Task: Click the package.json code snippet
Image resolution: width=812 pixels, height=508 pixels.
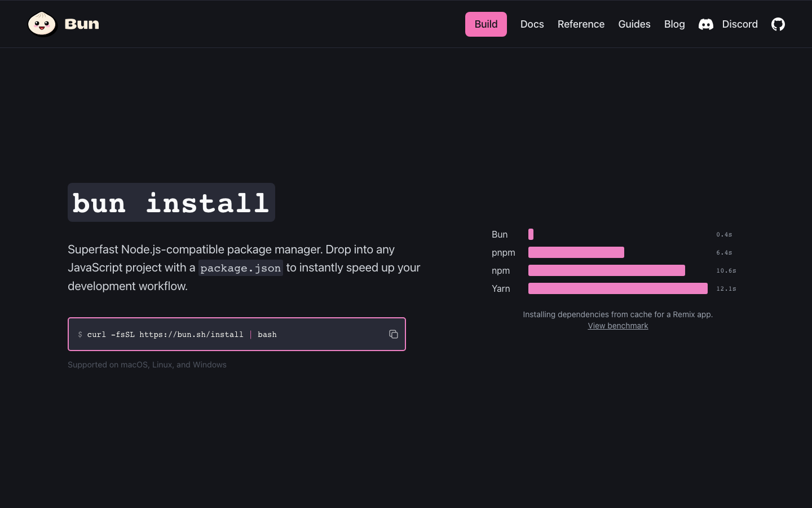Action: click(241, 268)
